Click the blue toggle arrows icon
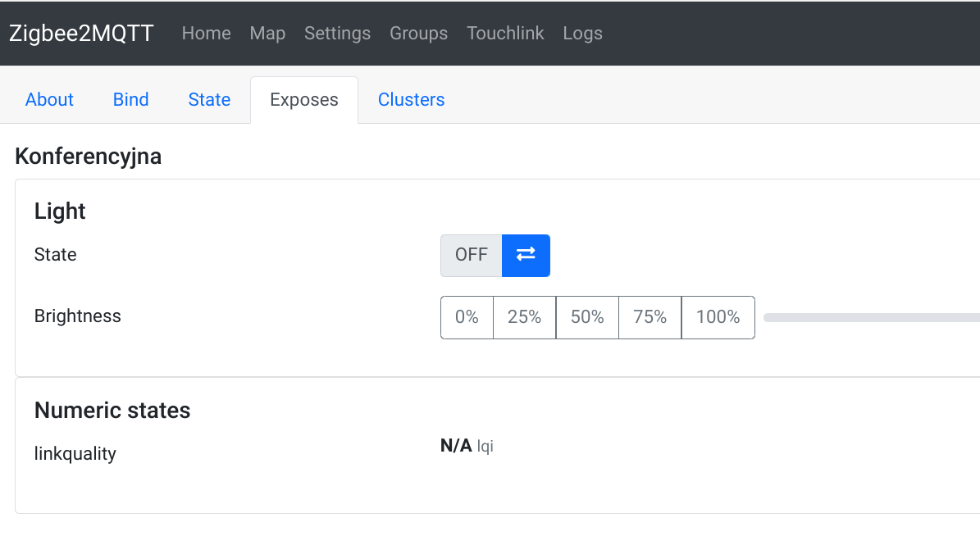Viewport: 980px width, 536px height. (526, 255)
